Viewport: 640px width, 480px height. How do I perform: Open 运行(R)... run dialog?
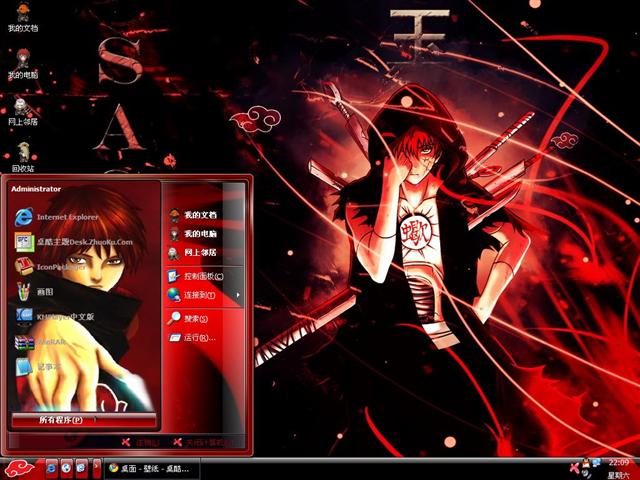tap(191, 338)
